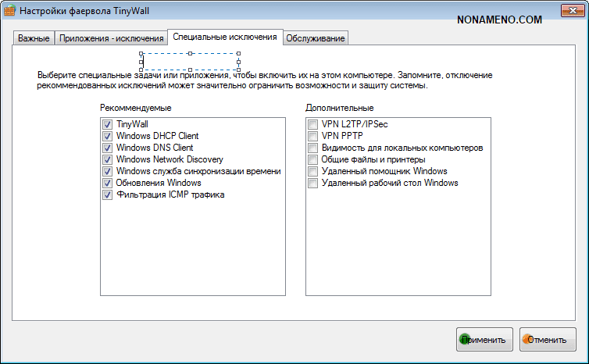Enable VPN L2TP/IPSec exception
The image size is (589, 364).
tap(312, 124)
